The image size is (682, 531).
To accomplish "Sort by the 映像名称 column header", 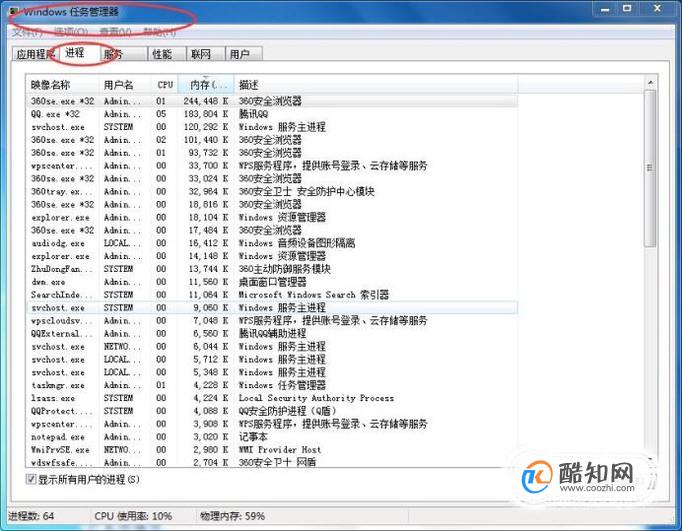I will (63, 85).
